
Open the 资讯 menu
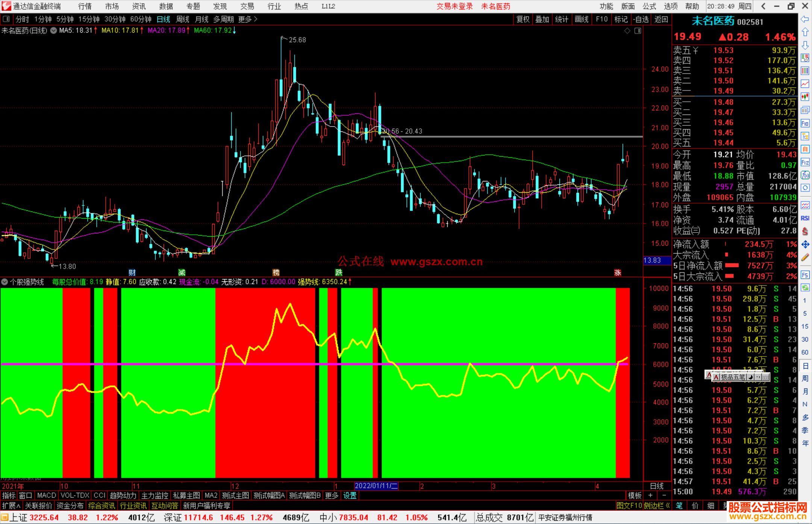coord(139,6)
